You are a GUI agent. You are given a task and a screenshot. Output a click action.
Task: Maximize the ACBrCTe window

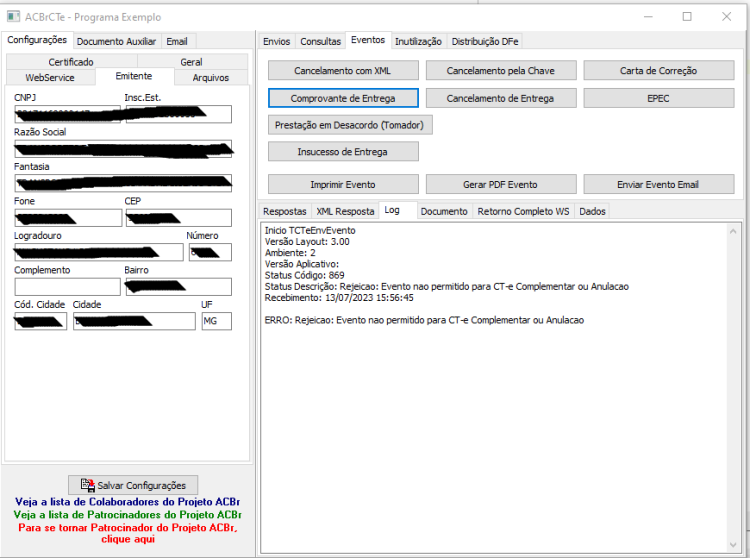tap(687, 17)
